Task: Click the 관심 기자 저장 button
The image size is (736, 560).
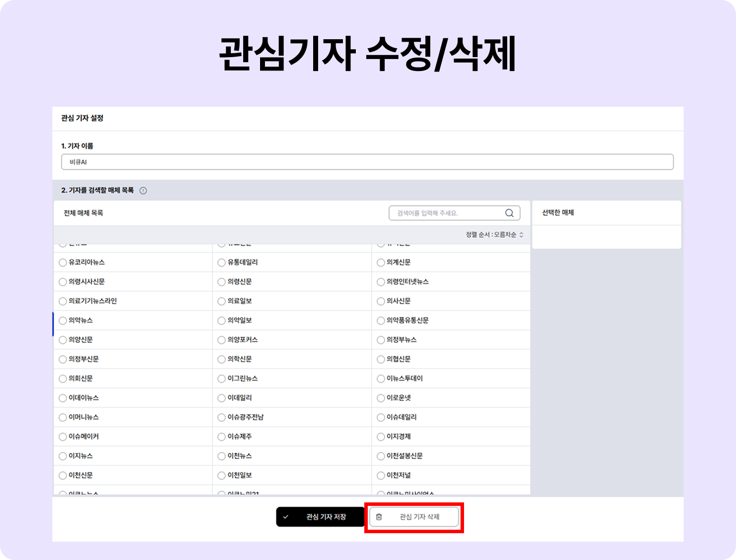Action: tap(320, 517)
